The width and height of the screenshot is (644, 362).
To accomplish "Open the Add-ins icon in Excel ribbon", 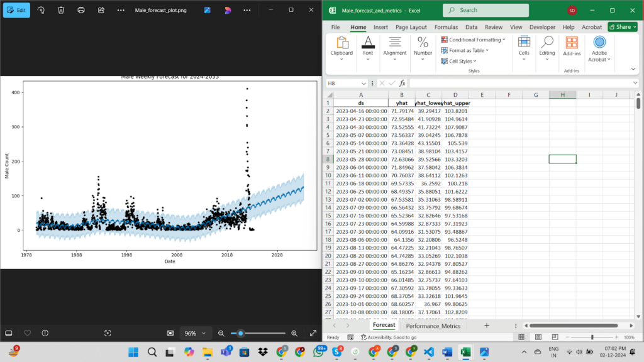I will 571,46.
